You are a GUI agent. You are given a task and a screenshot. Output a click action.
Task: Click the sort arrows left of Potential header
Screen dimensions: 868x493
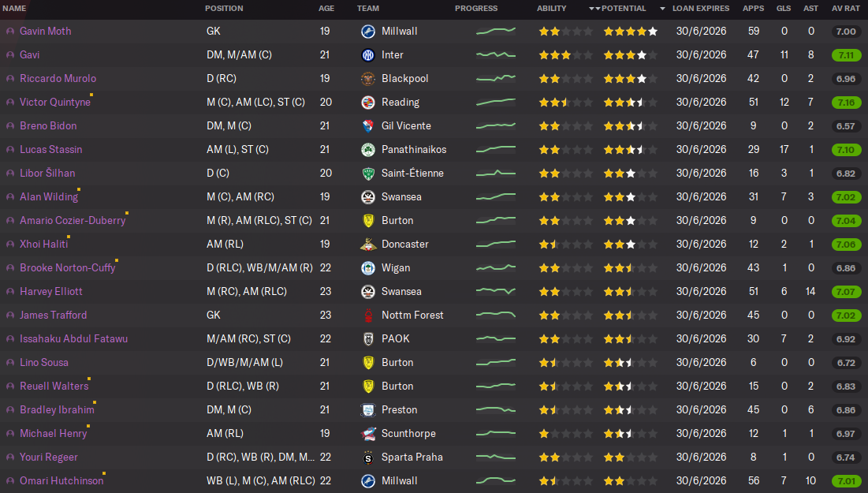[x=593, y=9]
